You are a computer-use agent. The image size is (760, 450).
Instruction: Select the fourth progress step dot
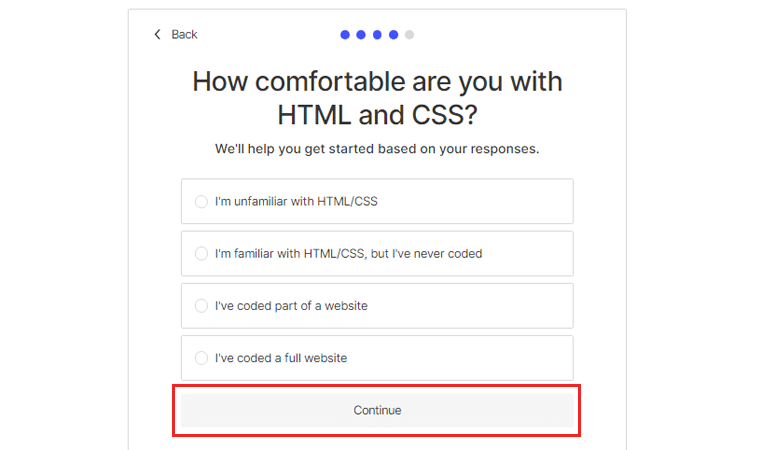[x=394, y=34]
